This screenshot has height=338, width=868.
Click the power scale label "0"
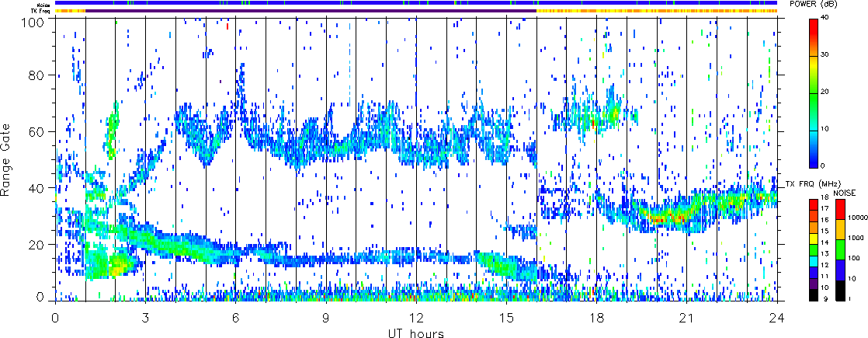pyautogui.click(x=823, y=167)
